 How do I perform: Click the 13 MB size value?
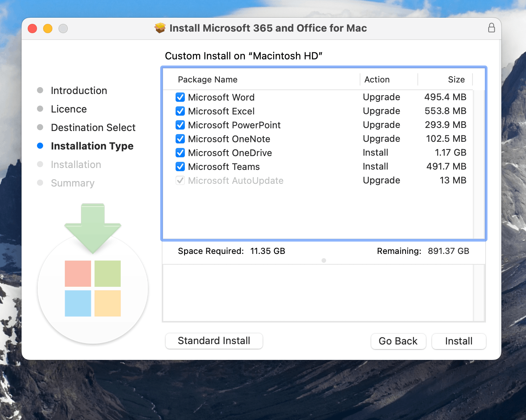point(453,180)
